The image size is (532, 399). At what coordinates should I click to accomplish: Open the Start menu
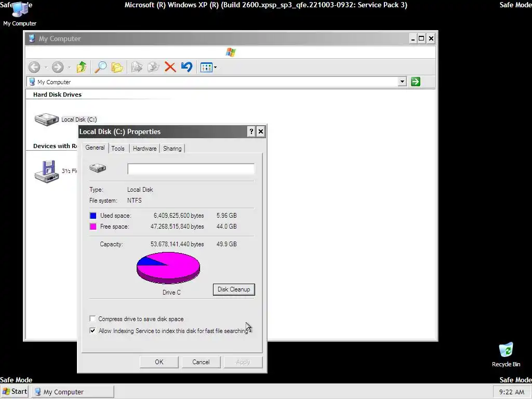tap(15, 392)
